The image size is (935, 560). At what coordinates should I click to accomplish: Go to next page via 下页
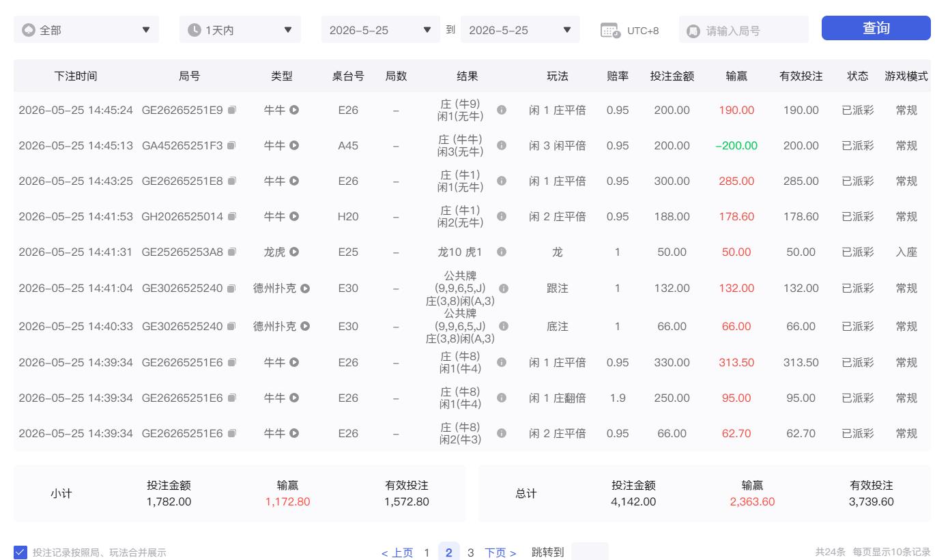(x=500, y=552)
